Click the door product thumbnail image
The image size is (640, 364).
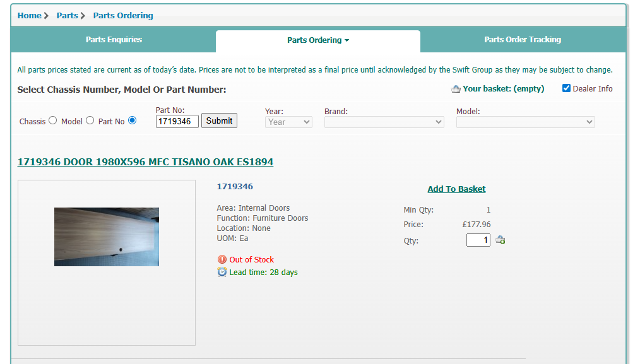click(x=107, y=237)
